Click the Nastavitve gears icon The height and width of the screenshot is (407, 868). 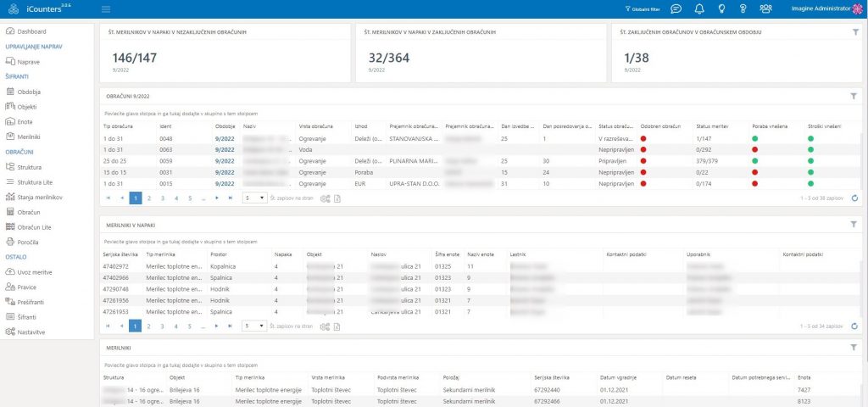click(10, 332)
